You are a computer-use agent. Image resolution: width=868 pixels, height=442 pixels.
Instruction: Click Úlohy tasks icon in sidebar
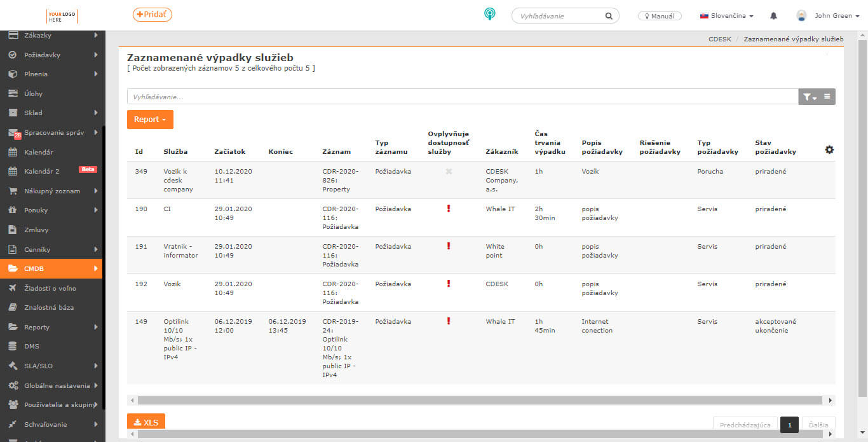(13, 93)
